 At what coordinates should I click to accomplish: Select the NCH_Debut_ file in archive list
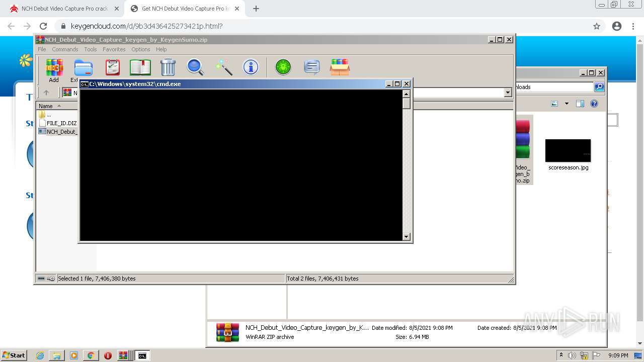click(58, 132)
